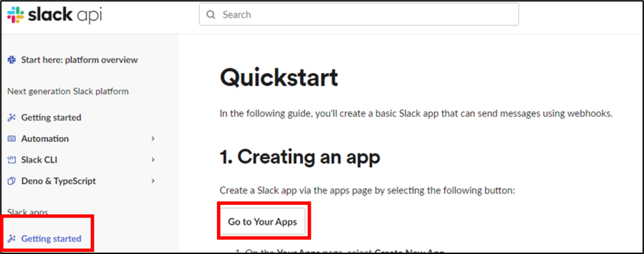644x254 pixels.
Task: Expand the Slack CLI chevron
Action: click(x=153, y=160)
